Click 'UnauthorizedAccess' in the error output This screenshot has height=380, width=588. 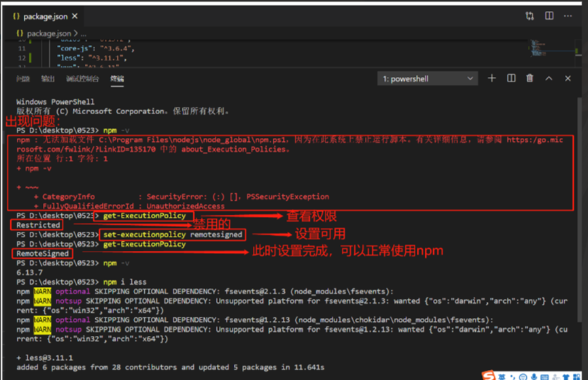[x=186, y=206]
